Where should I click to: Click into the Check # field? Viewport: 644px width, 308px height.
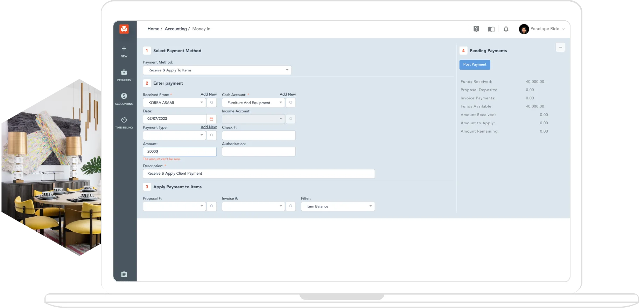[x=259, y=135]
